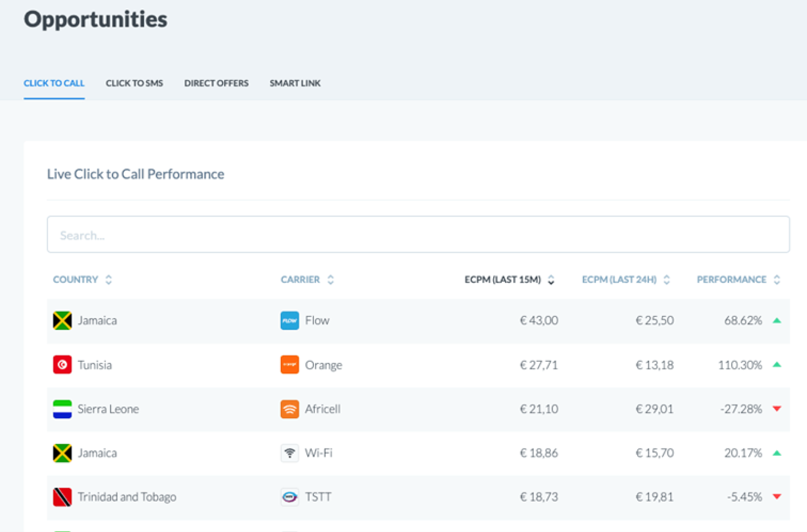Click the TSTT carrier logo

tap(290, 497)
